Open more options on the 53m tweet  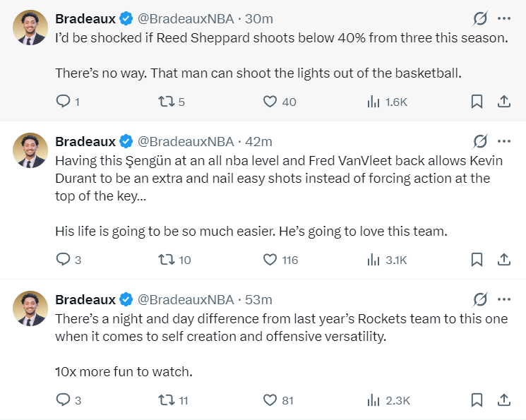pos(504,299)
